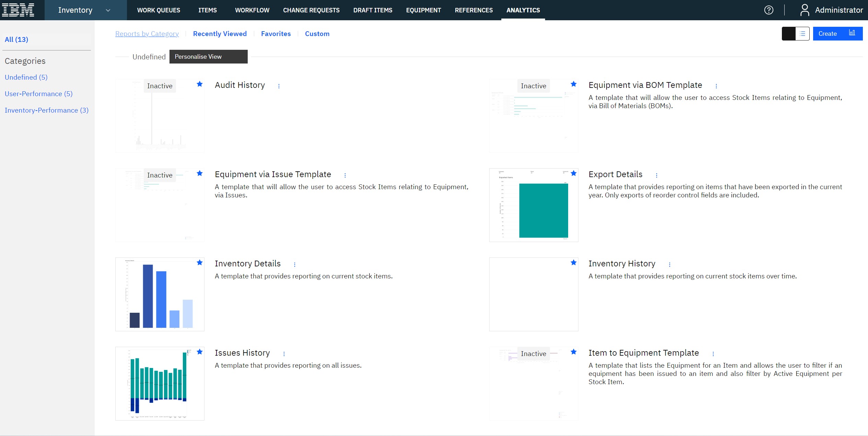Click the Equipment via Issue Template title

(273, 174)
